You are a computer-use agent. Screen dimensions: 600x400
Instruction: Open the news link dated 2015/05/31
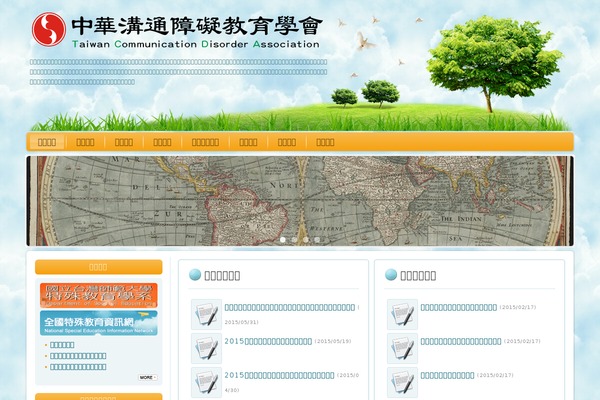point(290,307)
